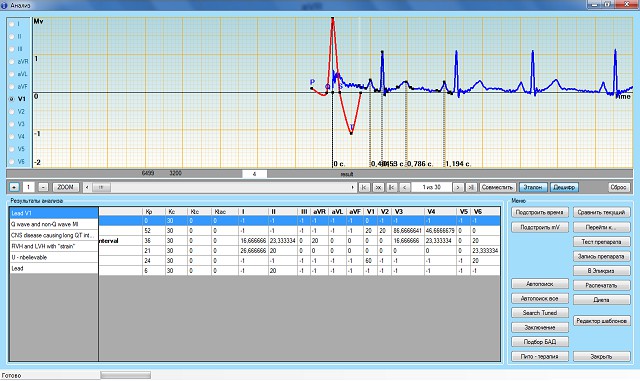Viewport: 640px width, 381px height.
Task: Select the V1 lead radio button
Action: 12,99
